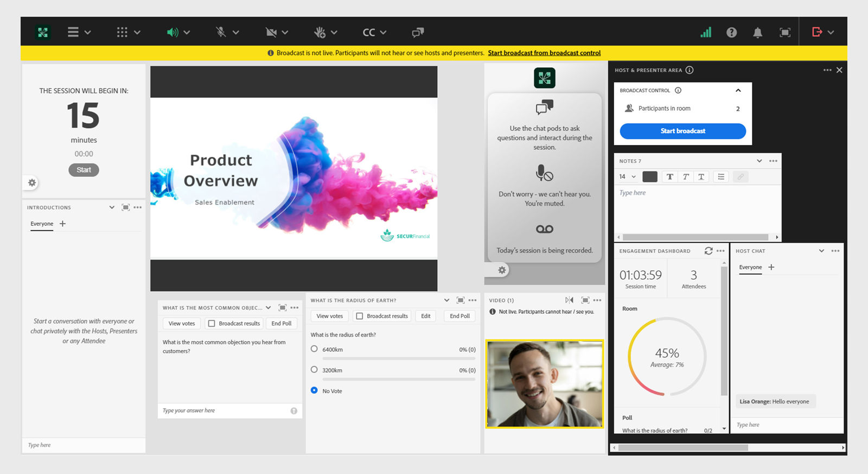The width and height of the screenshot is (868, 474).
Task: Check Broadcast results in radius of earth poll
Action: point(359,316)
